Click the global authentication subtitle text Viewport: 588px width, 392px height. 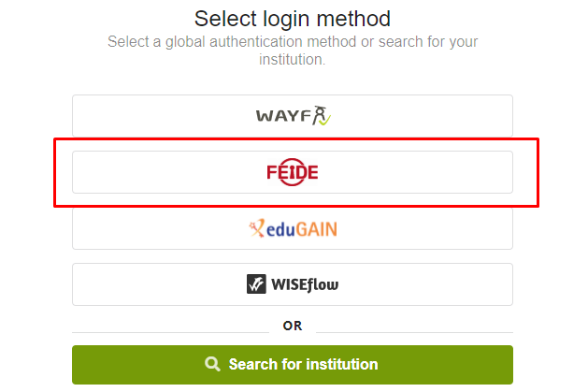292,51
